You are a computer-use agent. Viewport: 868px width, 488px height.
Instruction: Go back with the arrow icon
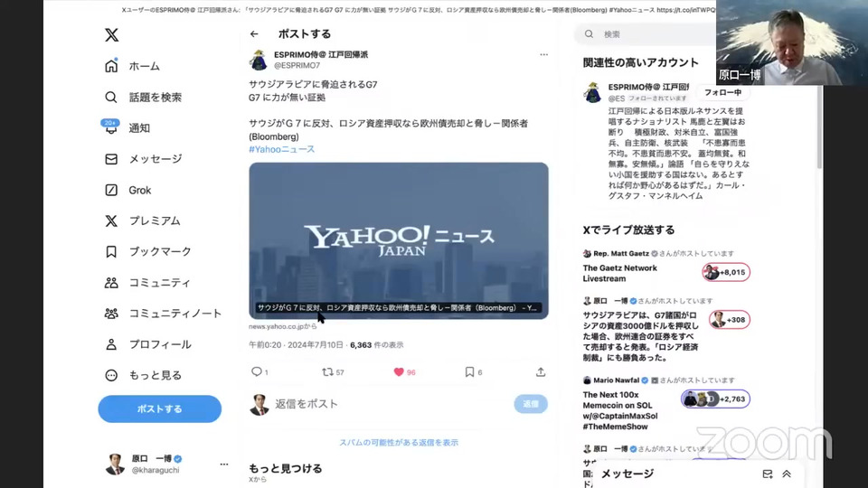tap(254, 33)
